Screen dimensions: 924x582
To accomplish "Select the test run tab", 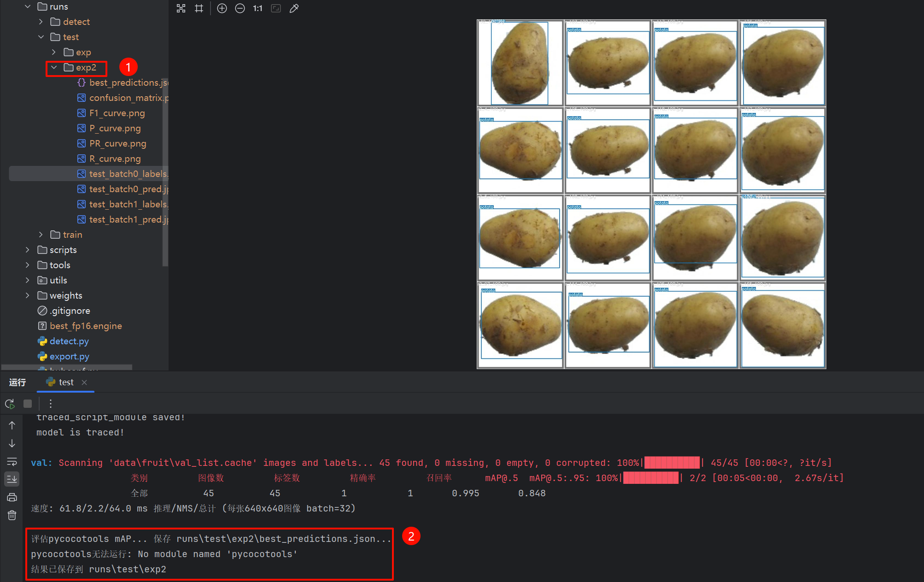I will (66, 382).
